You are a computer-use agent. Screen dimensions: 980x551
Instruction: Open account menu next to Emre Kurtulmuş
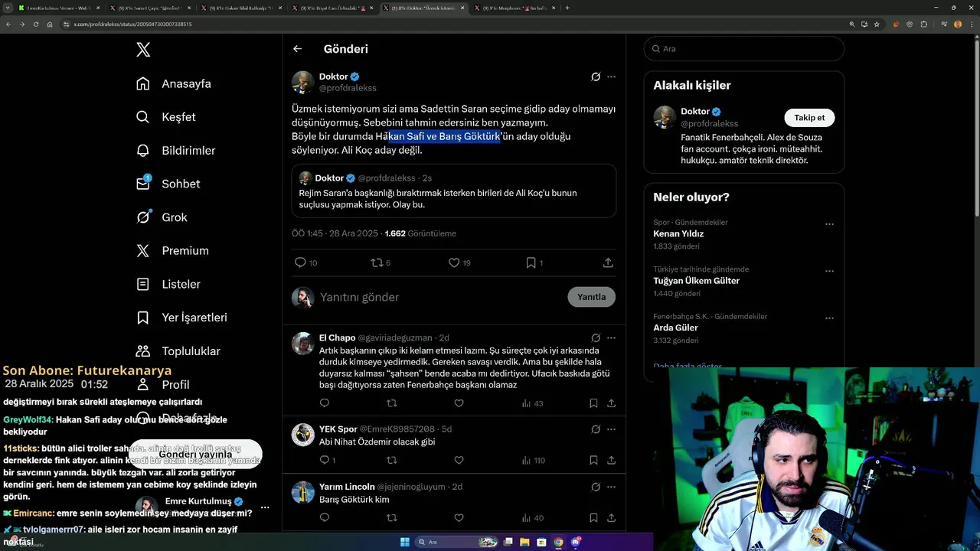(x=265, y=507)
